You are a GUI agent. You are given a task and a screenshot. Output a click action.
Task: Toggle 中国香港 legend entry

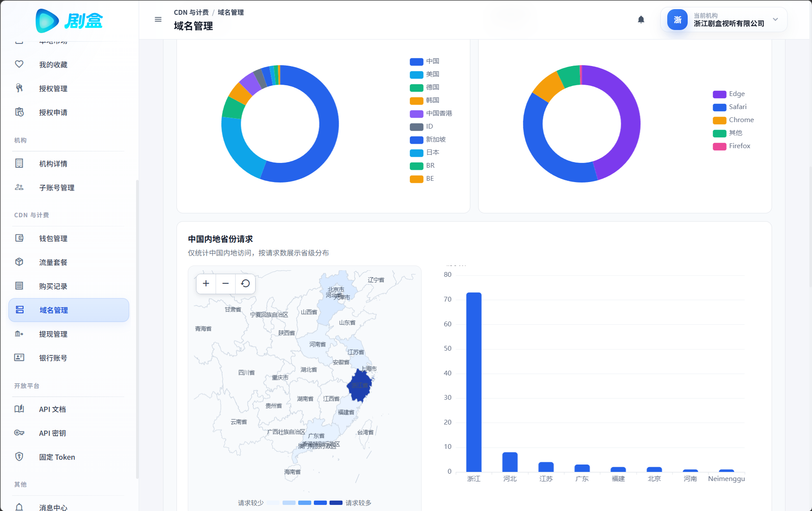(431, 113)
